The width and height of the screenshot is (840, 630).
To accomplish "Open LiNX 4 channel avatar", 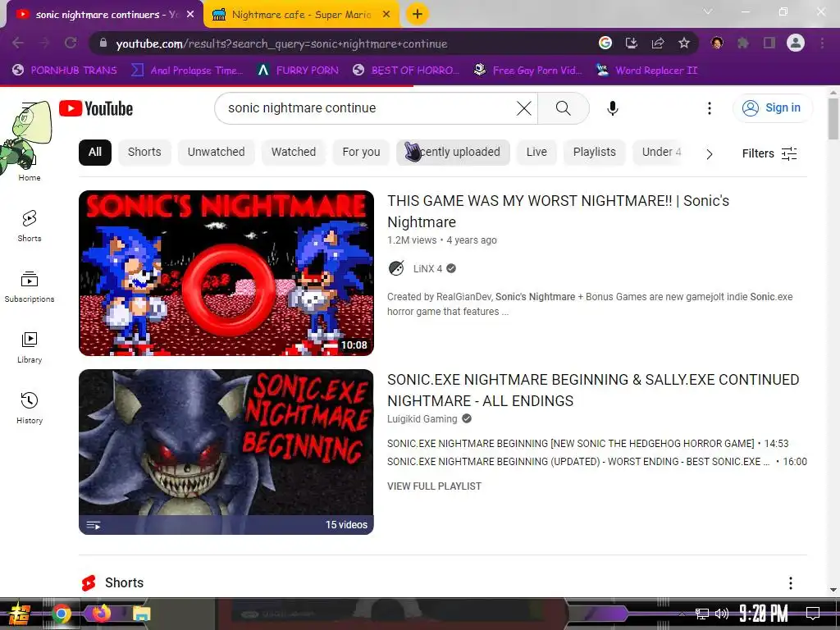I will 396,268.
